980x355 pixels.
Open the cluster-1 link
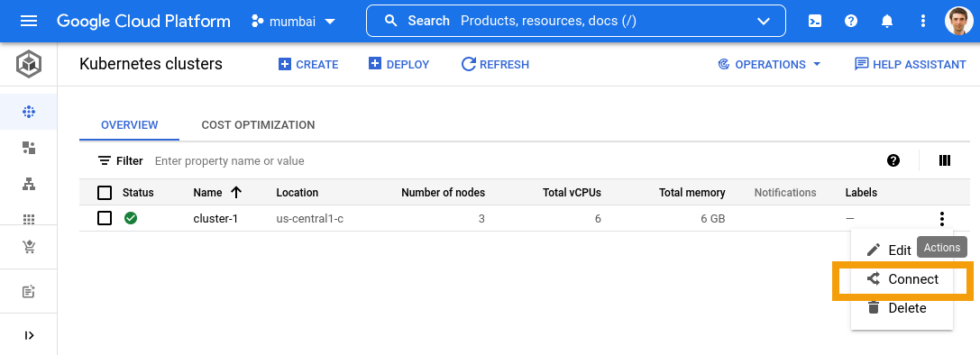tap(215, 219)
